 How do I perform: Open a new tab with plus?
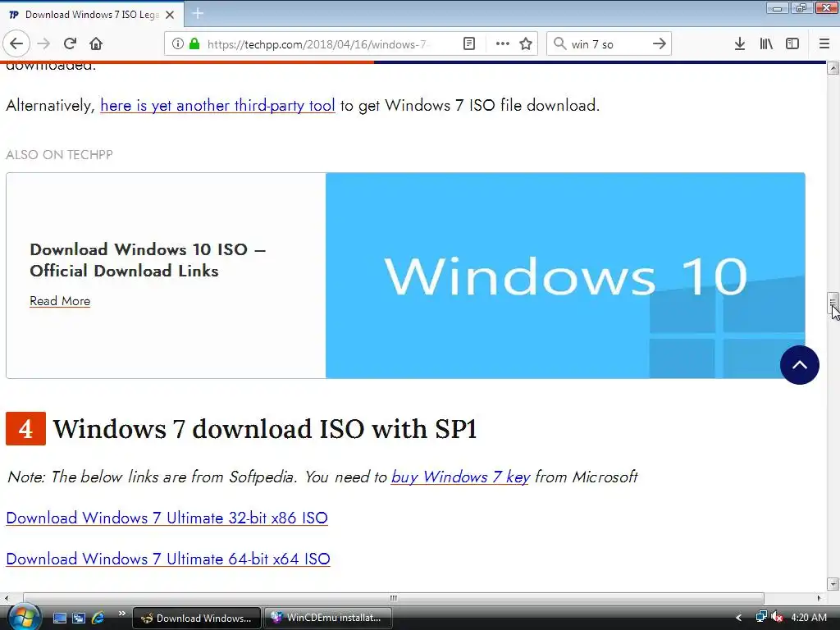pyautogui.click(x=198, y=13)
